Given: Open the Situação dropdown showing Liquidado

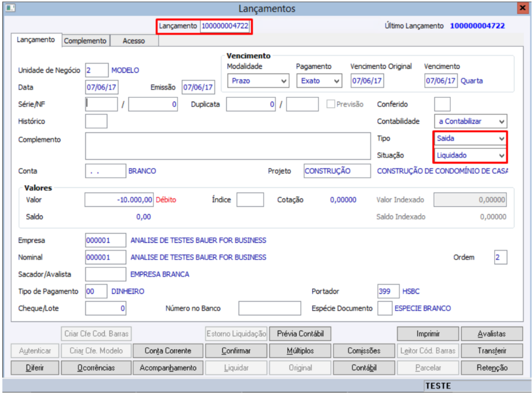Looking at the screenshot, I should 471,155.
